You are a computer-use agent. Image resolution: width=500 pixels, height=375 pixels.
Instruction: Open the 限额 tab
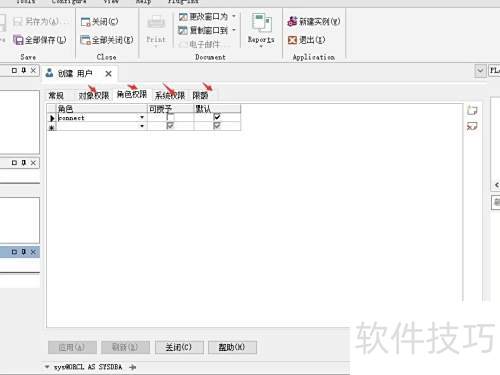point(200,96)
